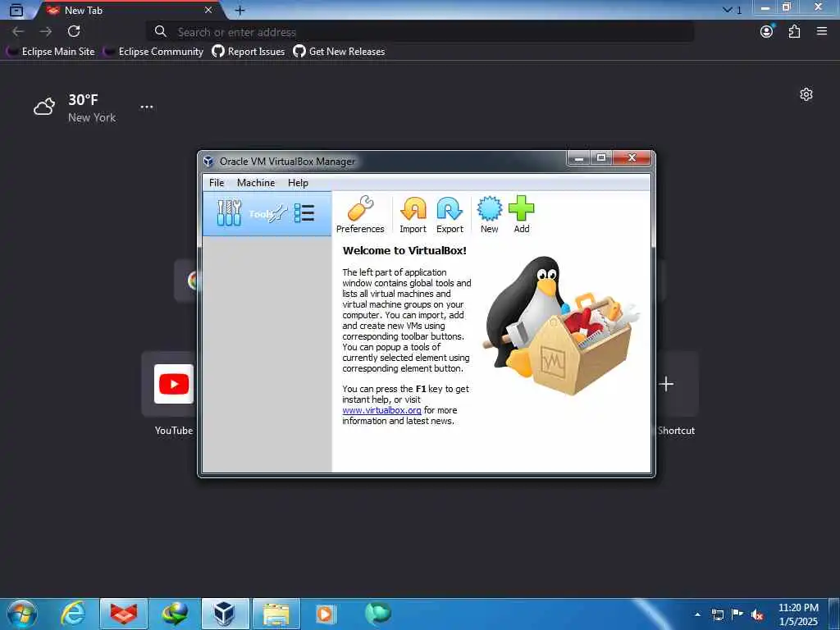The height and width of the screenshot is (630, 840).
Task: Click the red browser icon on taskbar
Action: point(124,614)
